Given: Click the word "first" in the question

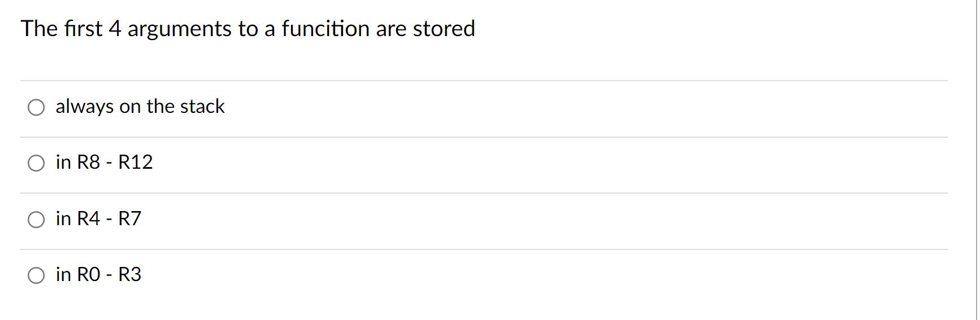Looking at the screenshot, I should (x=84, y=28).
